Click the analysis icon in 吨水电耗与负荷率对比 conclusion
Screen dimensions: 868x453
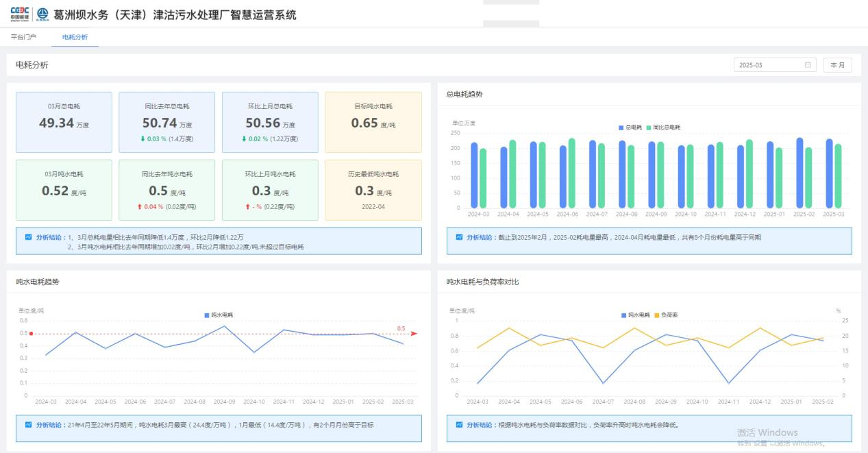coord(459,425)
